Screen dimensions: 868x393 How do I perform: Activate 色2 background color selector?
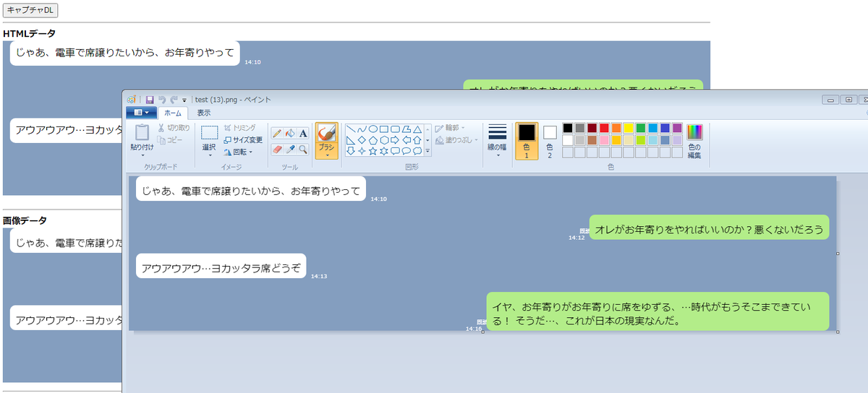550,140
